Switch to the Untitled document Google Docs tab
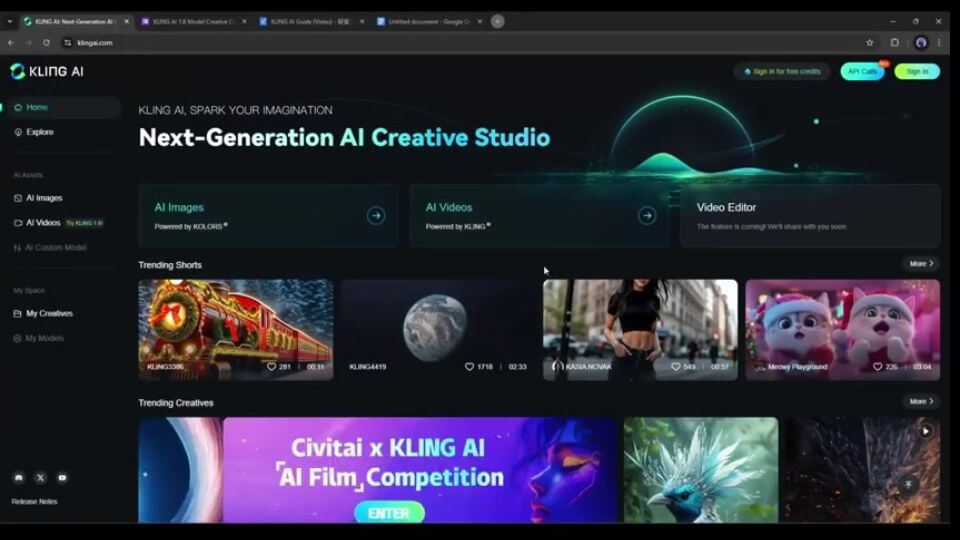Image resolution: width=960 pixels, height=540 pixels. click(x=430, y=21)
